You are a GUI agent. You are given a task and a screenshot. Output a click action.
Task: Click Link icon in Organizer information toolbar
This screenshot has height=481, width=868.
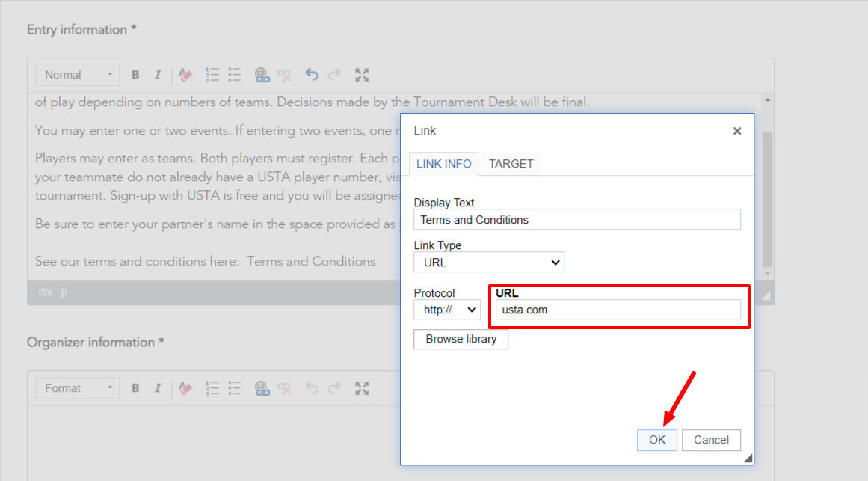(262, 388)
